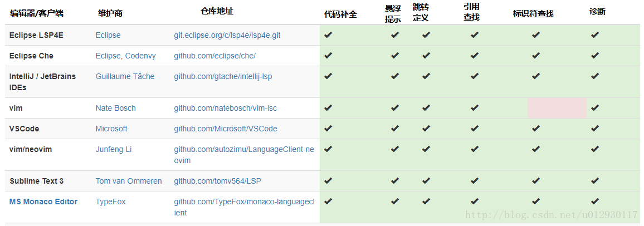Click 诊断 checkmark in IntelliJ row
The image size is (644, 226).
click(595, 76)
